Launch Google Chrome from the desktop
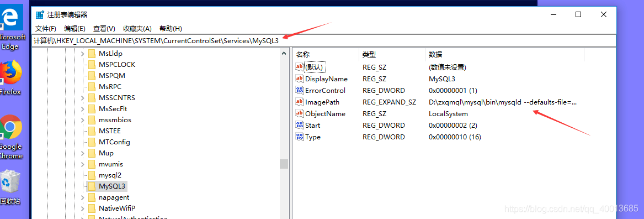This screenshot has width=644, height=219. click(10, 127)
